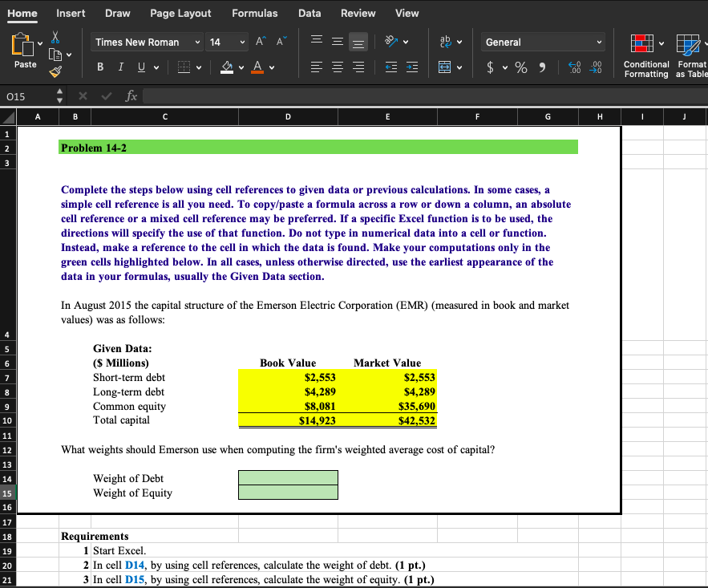This screenshot has width=708, height=588.
Task: Toggle bold formatting
Action: (100, 67)
